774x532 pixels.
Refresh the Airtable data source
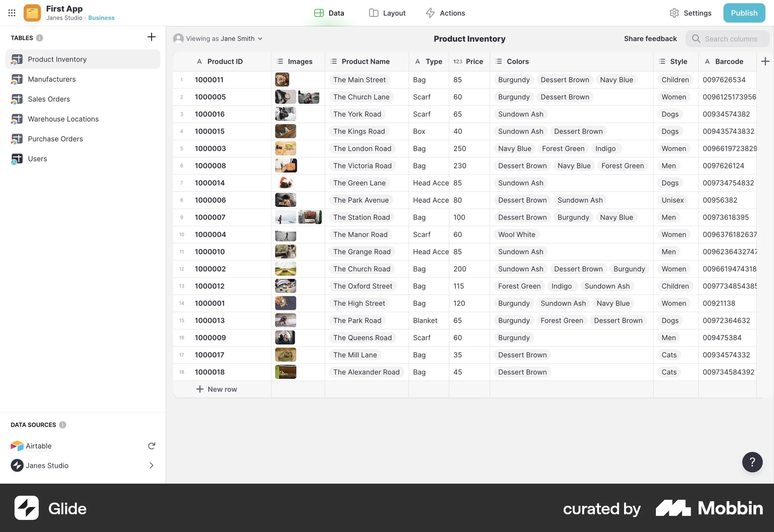tap(151, 446)
